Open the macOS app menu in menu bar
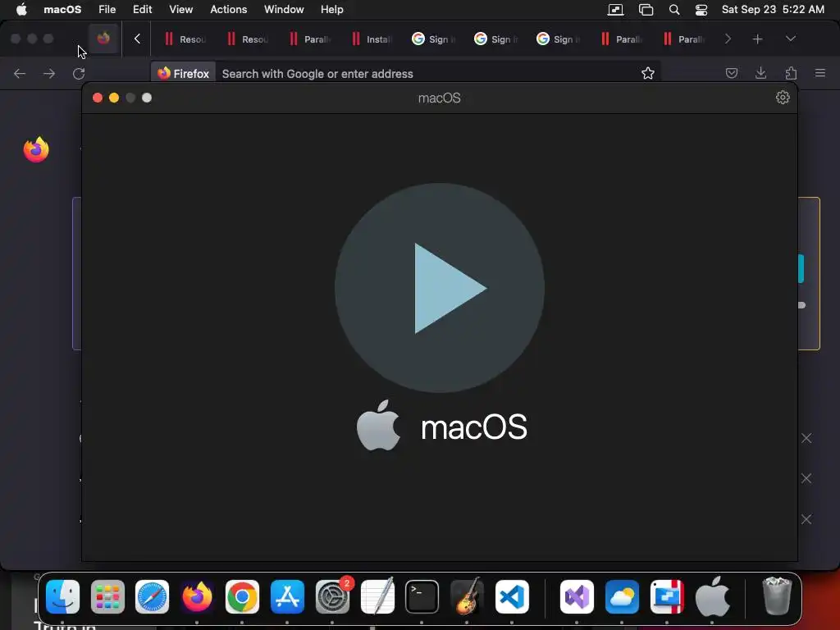This screenshot has width=840, height=630. click(62, 9)
